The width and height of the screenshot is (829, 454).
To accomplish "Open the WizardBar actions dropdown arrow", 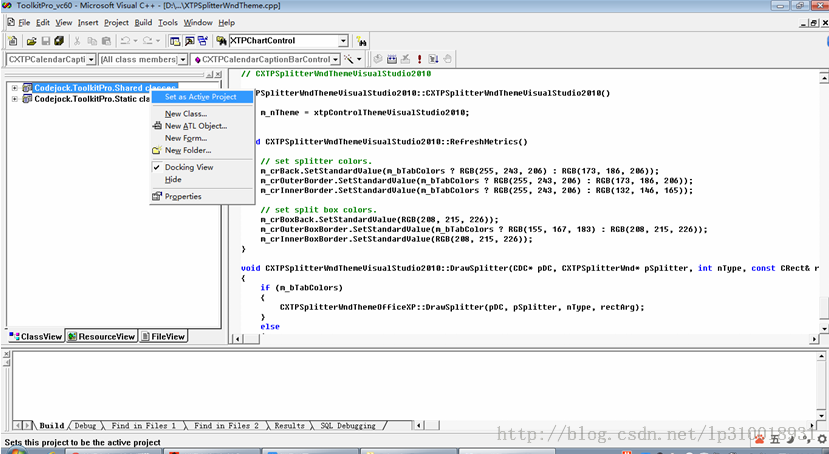I will [x=359, y=59].
